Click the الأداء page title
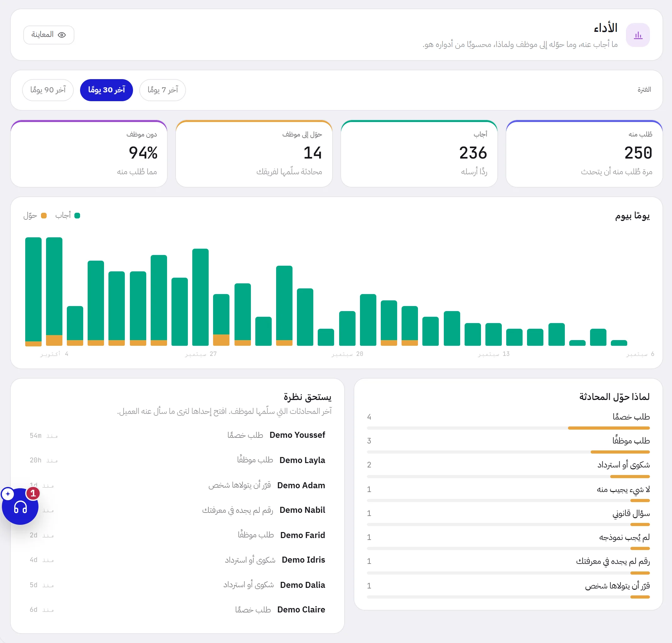This screenshot has width=672, height=643. pos(605,28)
